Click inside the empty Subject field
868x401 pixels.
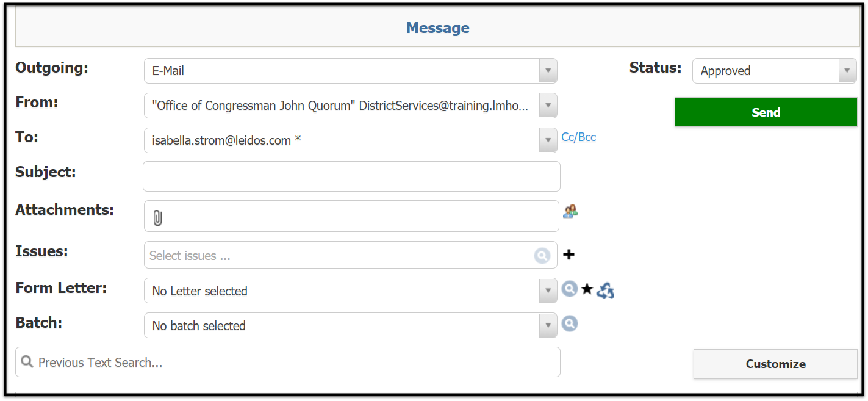point(351,176)
